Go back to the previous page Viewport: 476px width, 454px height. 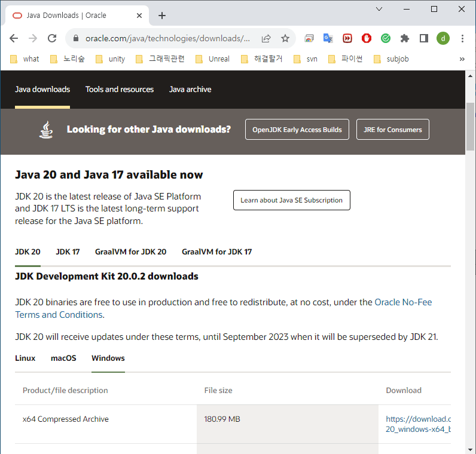(x=14, y=38)
